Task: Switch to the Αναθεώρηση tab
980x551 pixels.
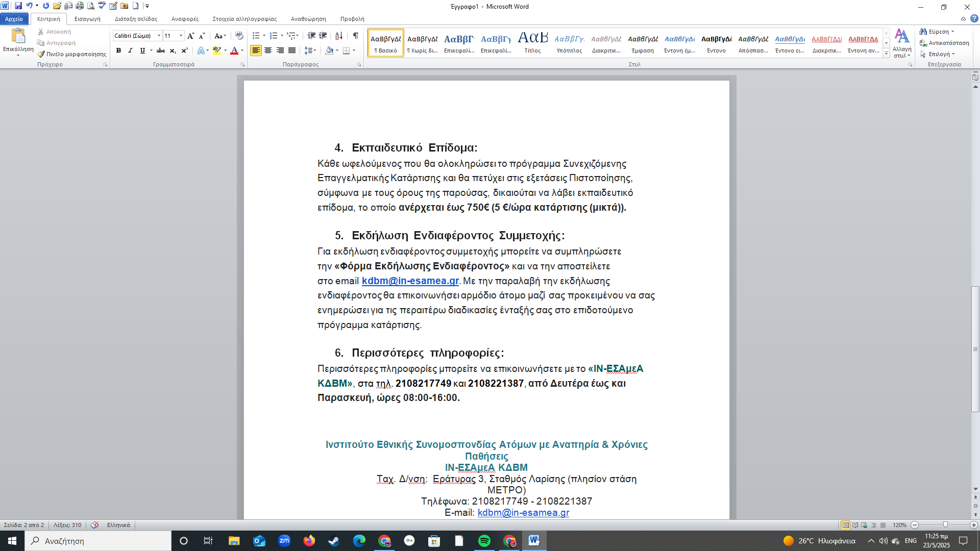Action: click(308, 19)
